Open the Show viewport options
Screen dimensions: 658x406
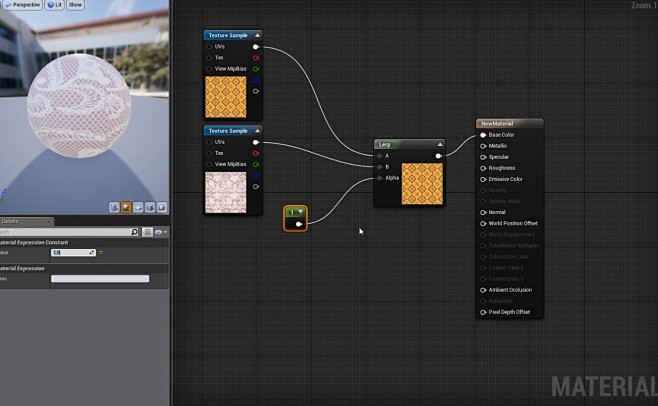pyautogui.click(x=75, y=5)
